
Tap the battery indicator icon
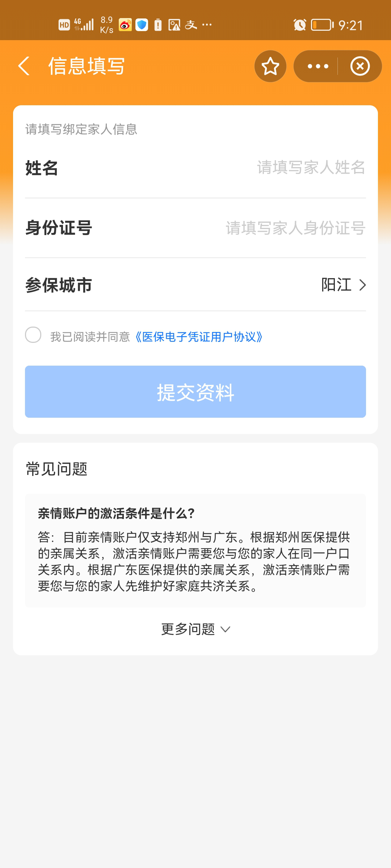click(x=322, y=25)
